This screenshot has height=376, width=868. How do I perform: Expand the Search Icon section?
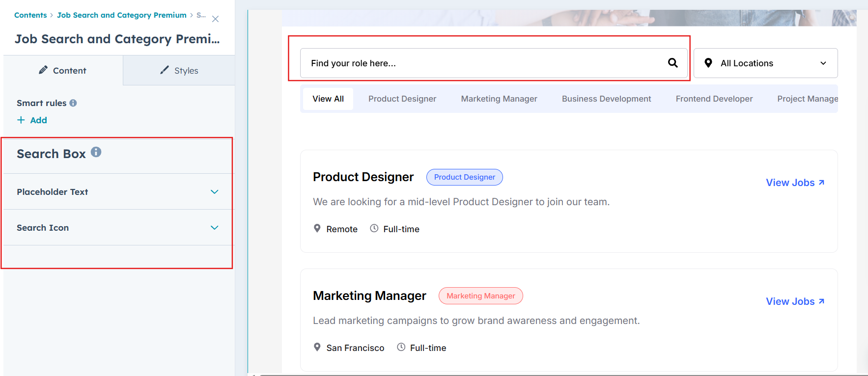click(214, 228)
